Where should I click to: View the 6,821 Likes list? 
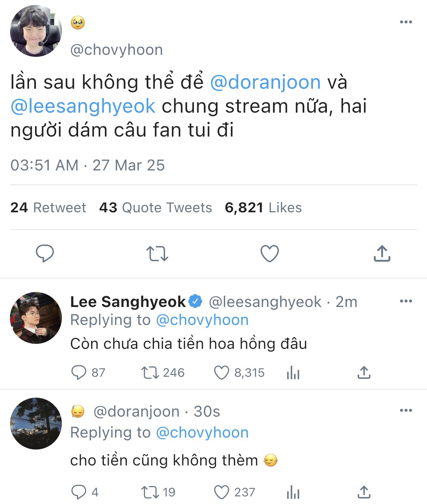(x=263, y=208)
